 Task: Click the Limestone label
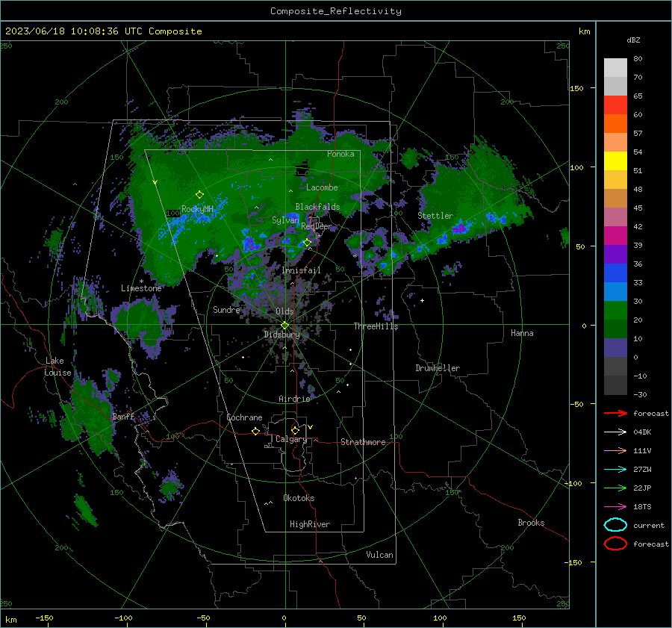pos(141,288)
